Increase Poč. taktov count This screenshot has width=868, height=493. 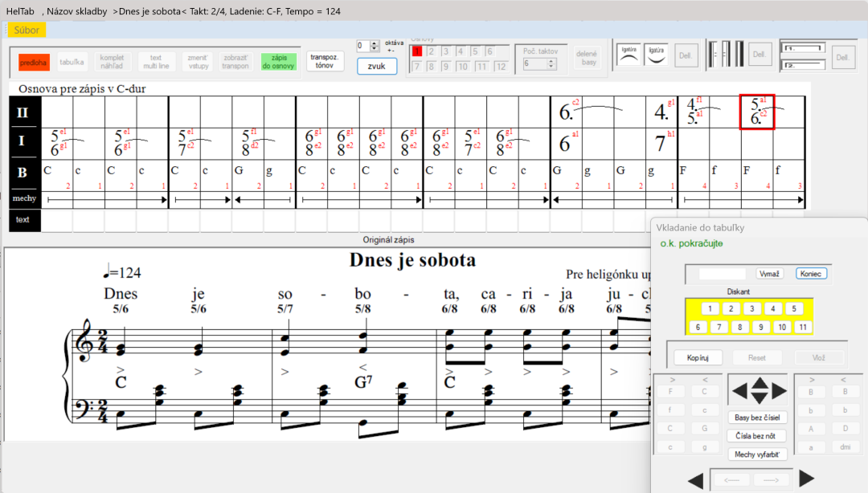551,61
